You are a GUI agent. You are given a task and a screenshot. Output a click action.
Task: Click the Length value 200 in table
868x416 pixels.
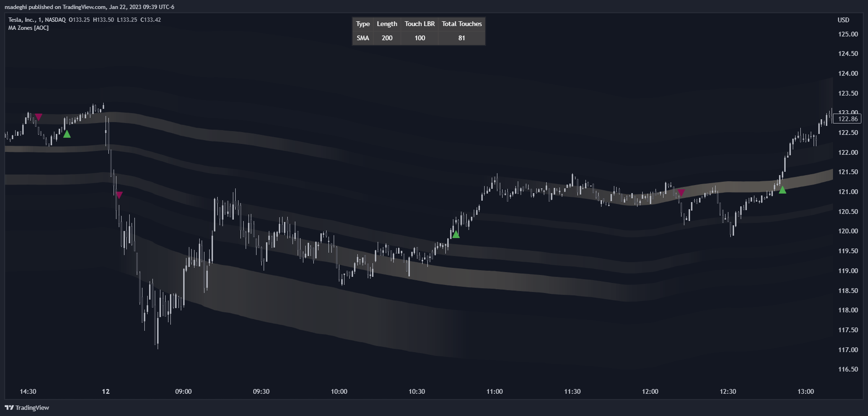387,38
